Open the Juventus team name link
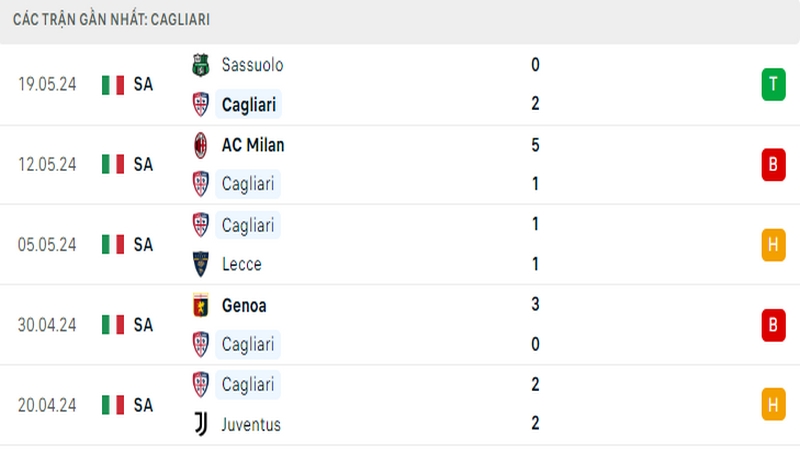This screenshot has width=800, height=450. [251, 424]
